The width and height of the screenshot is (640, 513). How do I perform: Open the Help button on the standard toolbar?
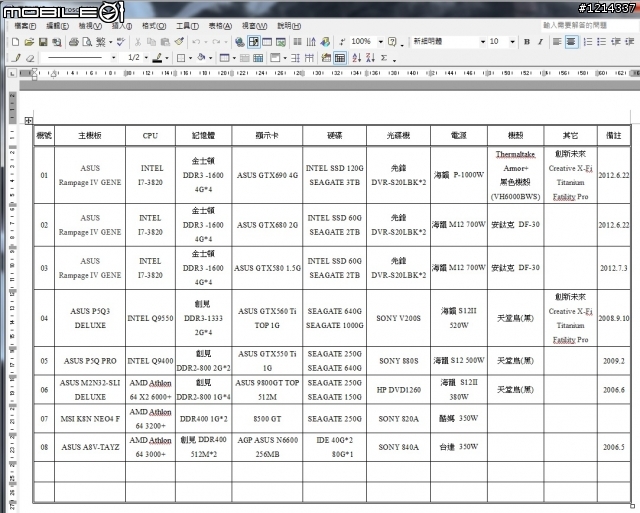392,42
